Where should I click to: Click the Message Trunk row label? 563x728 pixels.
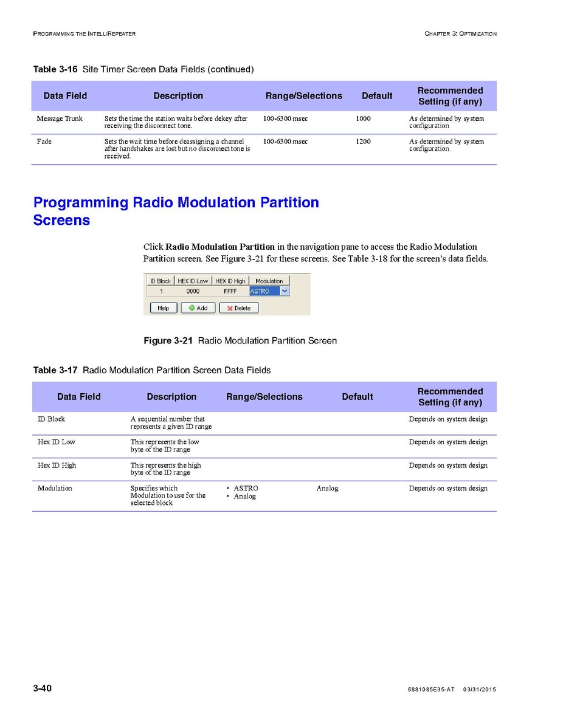coord(60,118)
